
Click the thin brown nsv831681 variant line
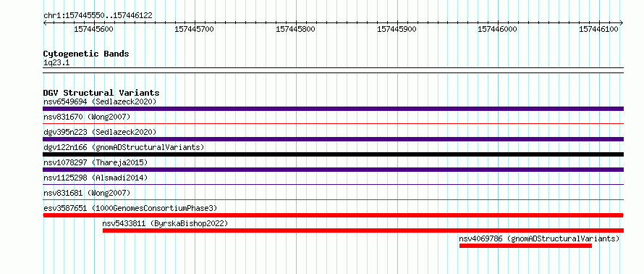click(333, 199)
